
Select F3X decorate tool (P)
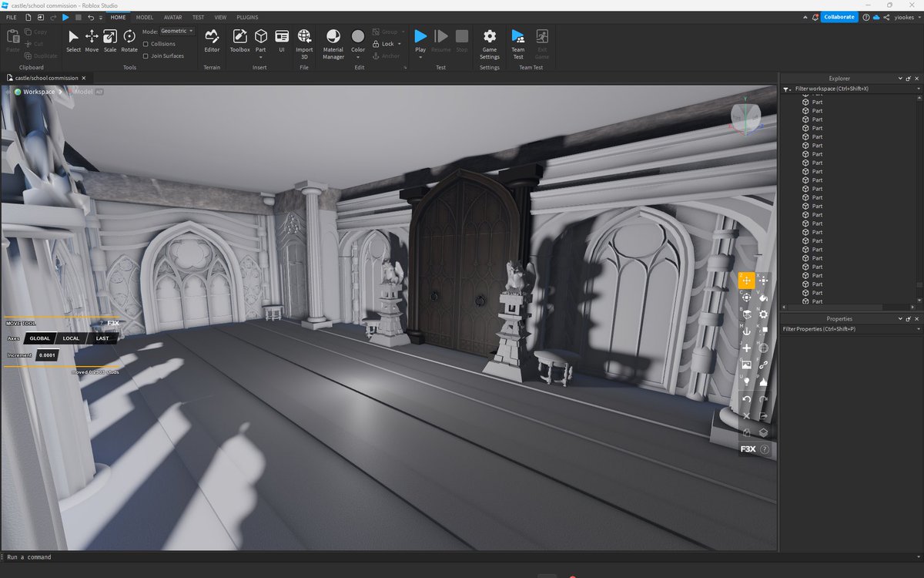point(763,382)
